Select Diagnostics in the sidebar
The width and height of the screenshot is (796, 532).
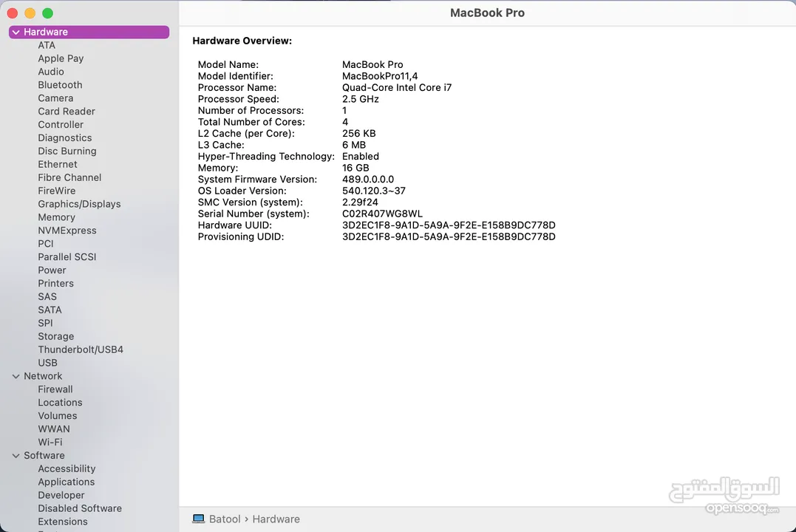pos(64,137)
